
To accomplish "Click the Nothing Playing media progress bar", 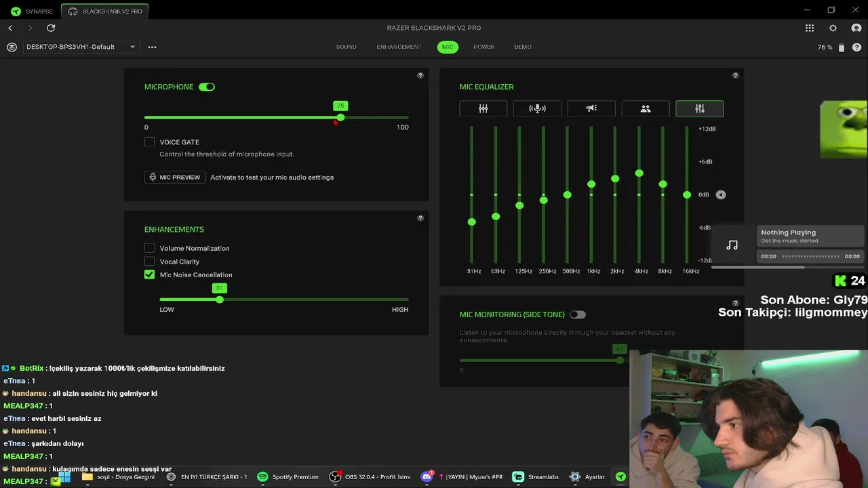I will tap(810, 256).
